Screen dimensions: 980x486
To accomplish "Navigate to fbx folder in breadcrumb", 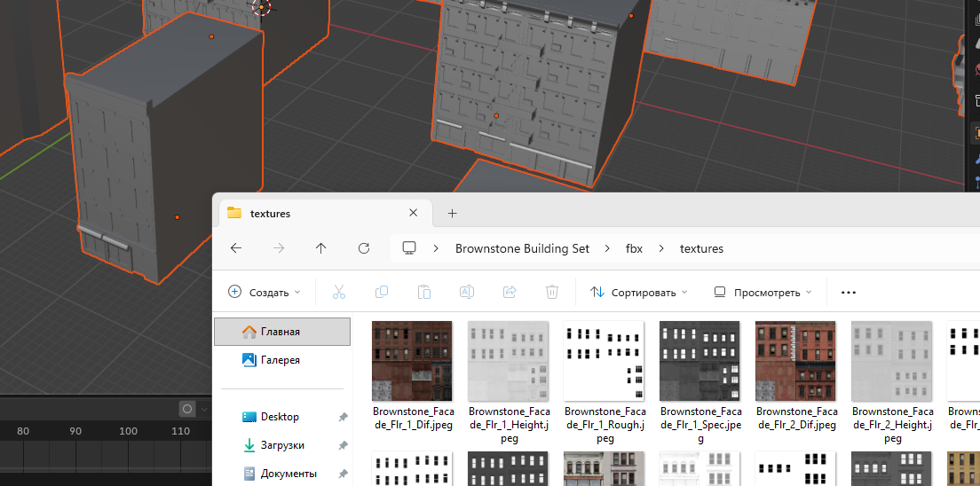I will (x=634, y=248).
